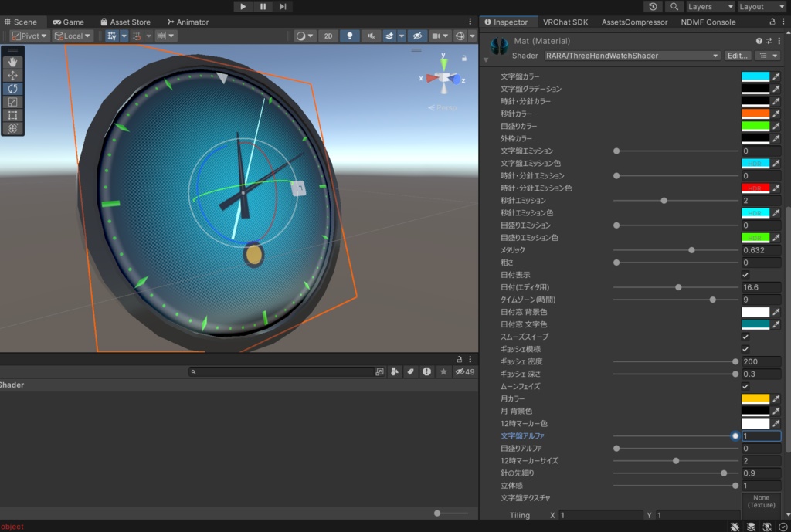Select the Rect Transform tool
Screen dimensions: 791x532
12,115
